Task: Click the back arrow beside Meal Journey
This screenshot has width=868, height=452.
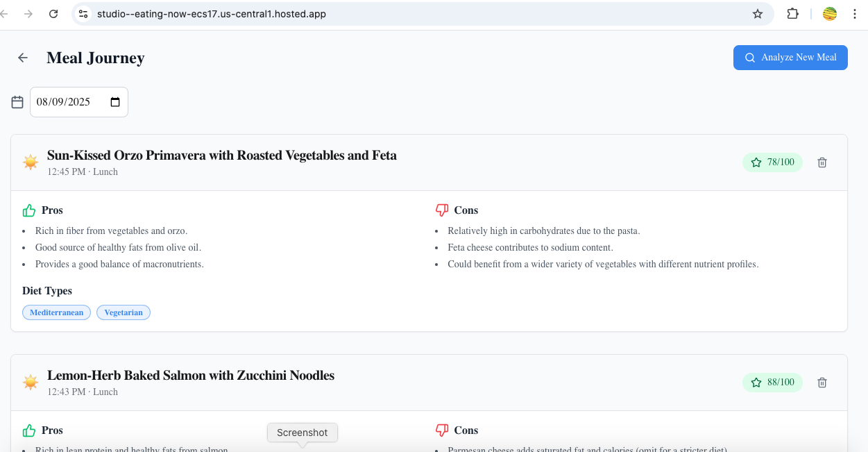Action: tap(23, 58)
